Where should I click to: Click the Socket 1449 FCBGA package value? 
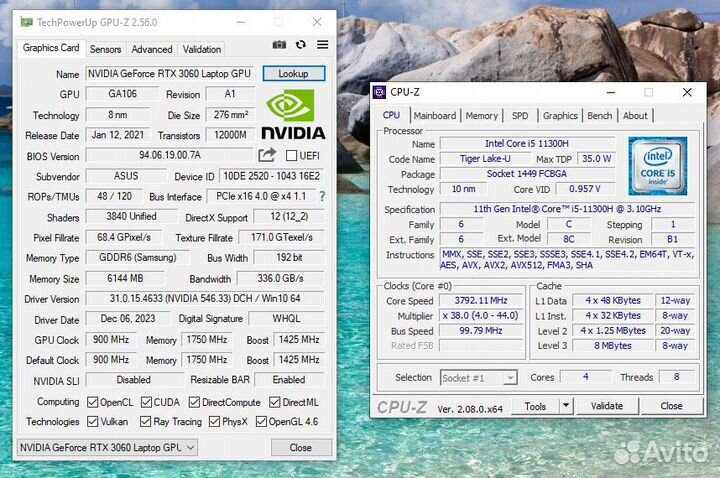pos(527,174)
